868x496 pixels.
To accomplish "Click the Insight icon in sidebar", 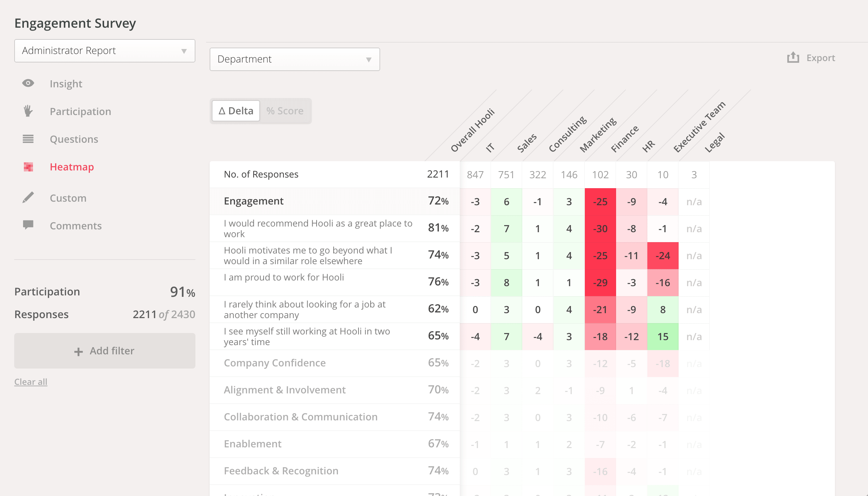I will click(28, 83).
